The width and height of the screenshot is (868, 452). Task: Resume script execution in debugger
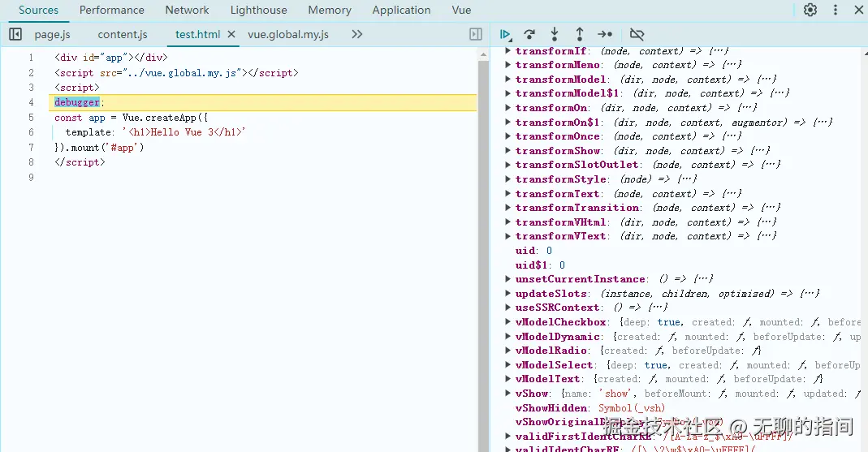tap(505, 34)
